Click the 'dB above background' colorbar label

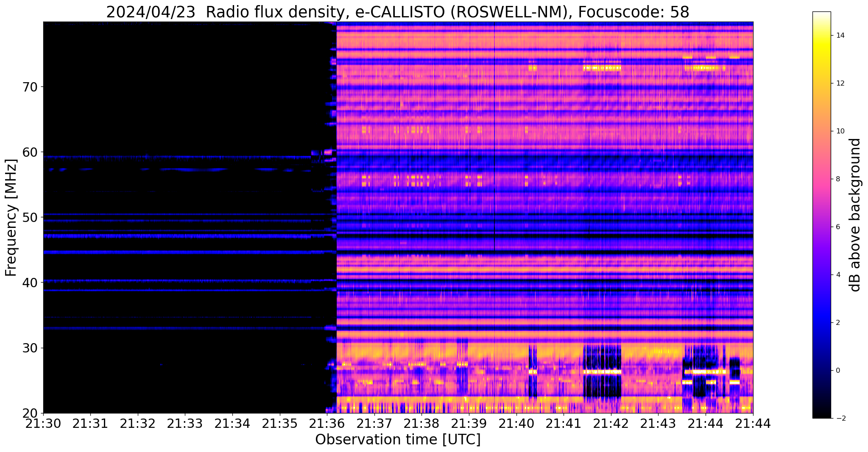click(855, 215)
